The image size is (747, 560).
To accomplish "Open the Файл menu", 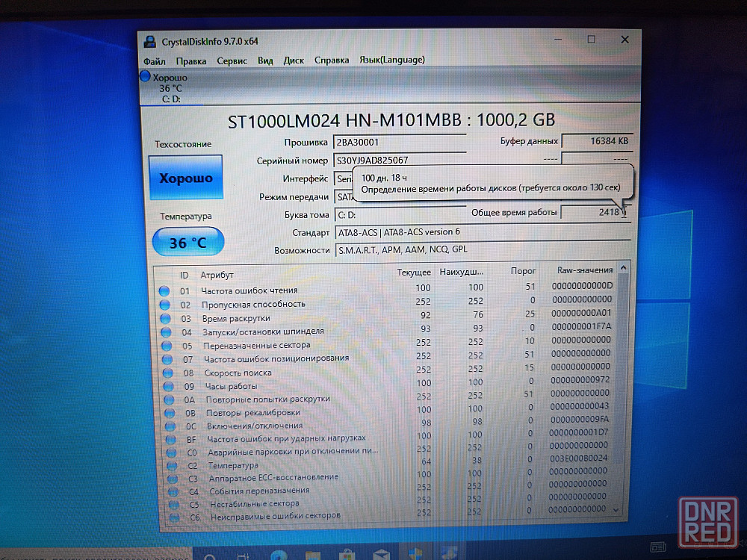I will (x=155, y=61).
